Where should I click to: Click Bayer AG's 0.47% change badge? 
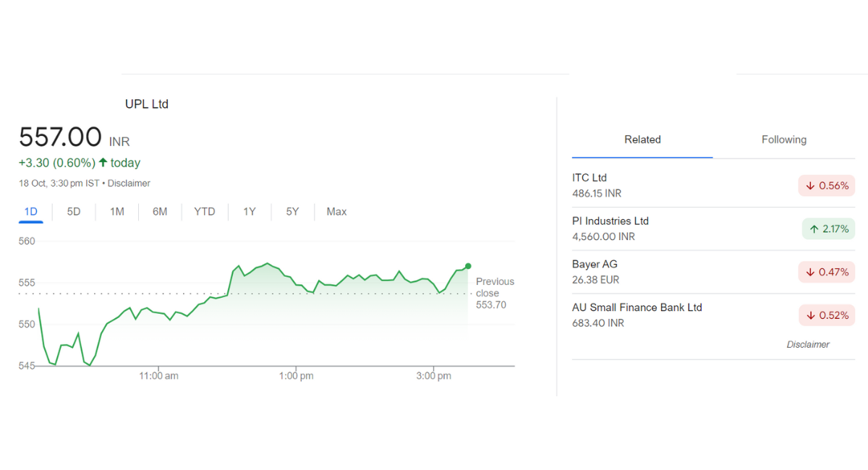click(x=827, y=272)
